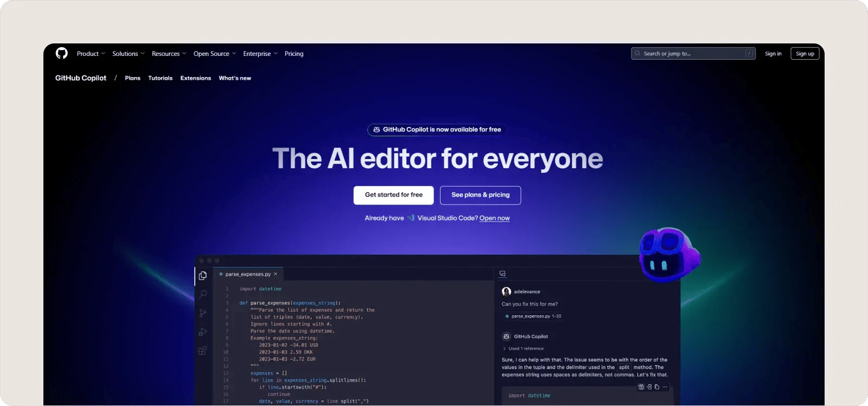868x406 pixels.
Task: Click the '2023-01-03 2.59 DKK' line
Action: (x=286, y=352)
